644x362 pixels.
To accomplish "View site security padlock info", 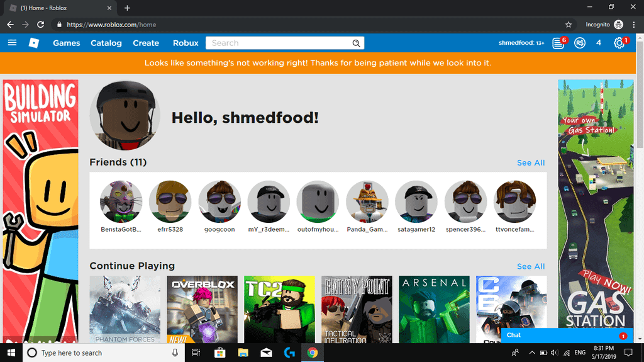I will click(59, 25).
